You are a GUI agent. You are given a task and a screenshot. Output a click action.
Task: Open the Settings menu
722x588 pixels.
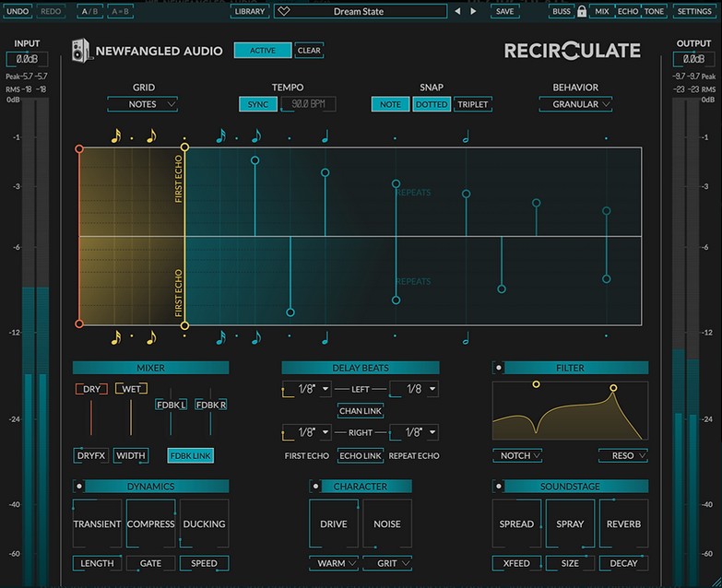click(694, 11)
